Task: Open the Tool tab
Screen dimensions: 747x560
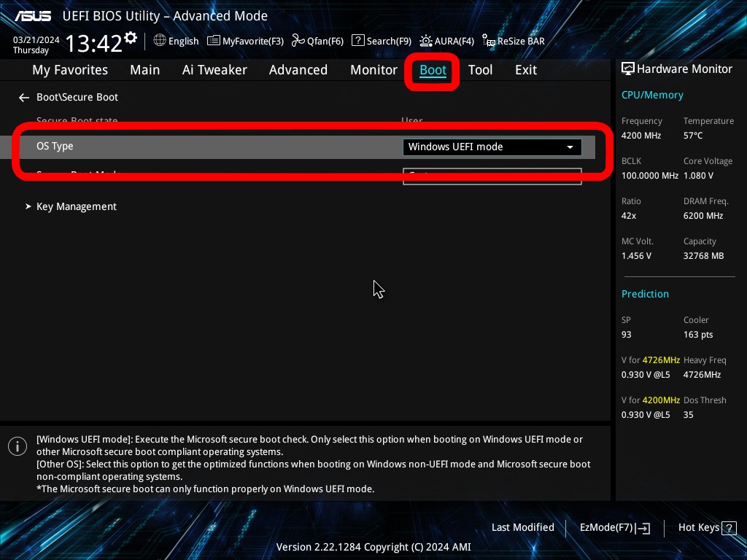Action: coord(480,70)
